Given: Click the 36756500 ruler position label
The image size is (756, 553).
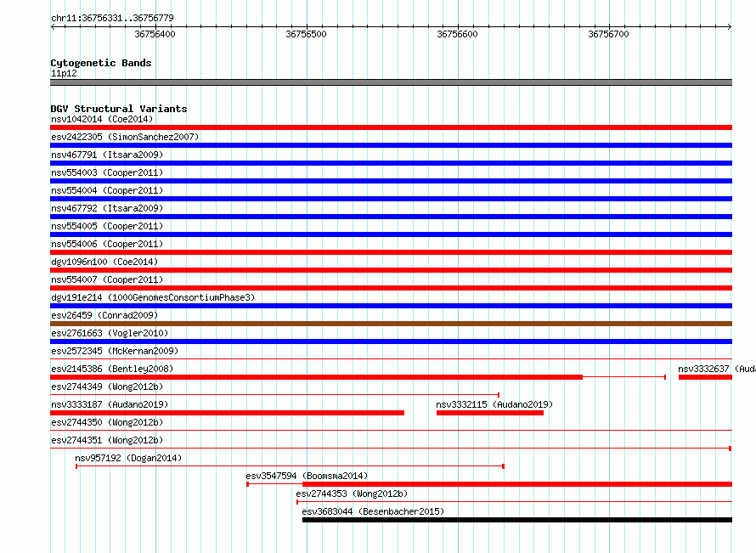Looking at the screenshot, I should click(x=306, y=34).
